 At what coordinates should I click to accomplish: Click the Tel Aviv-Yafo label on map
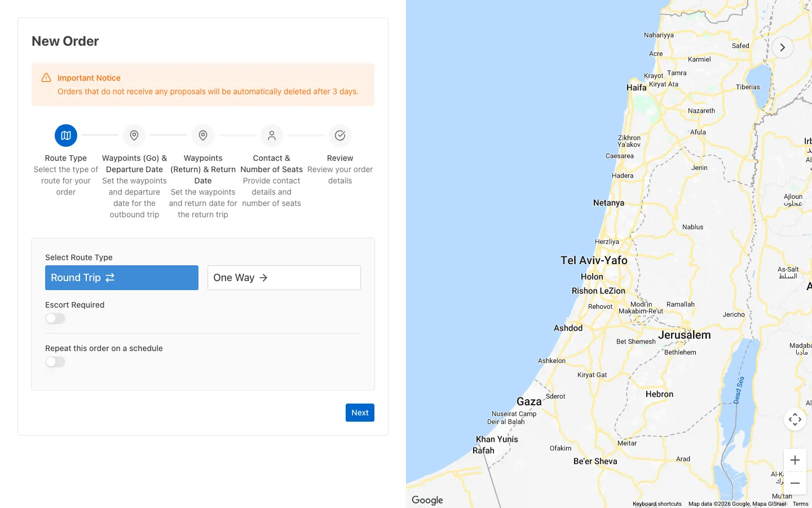[x=594, y=260]
